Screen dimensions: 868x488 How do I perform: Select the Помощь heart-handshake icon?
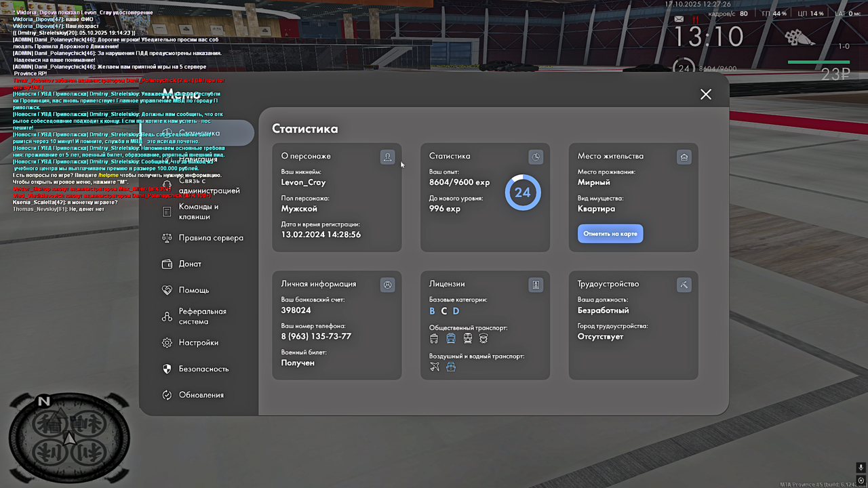167,290
